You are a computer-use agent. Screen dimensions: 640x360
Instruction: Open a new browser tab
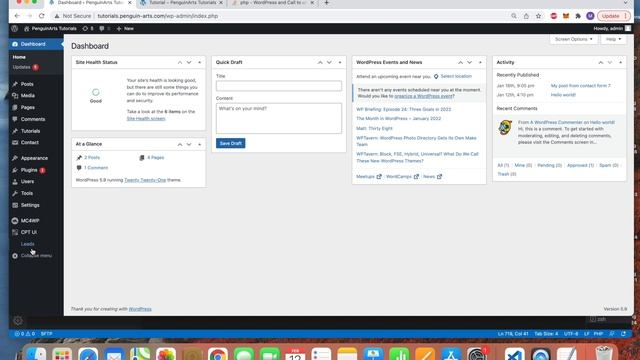tap(327, 3)
